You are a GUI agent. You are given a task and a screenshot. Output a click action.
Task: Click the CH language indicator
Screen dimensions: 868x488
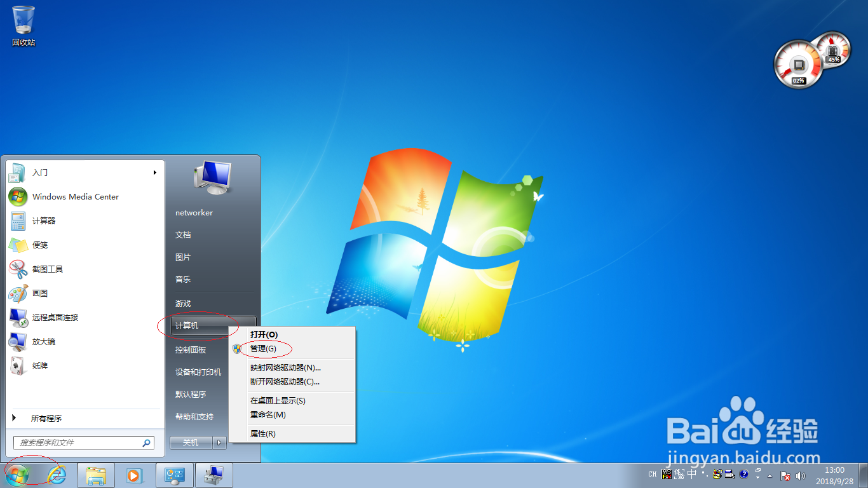[653, 475]
